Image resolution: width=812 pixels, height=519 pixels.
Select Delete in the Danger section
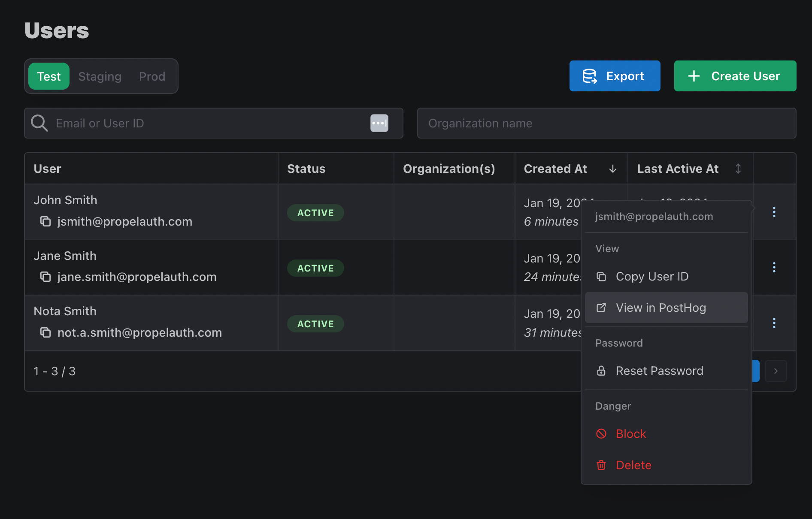[x=667, y=465]
